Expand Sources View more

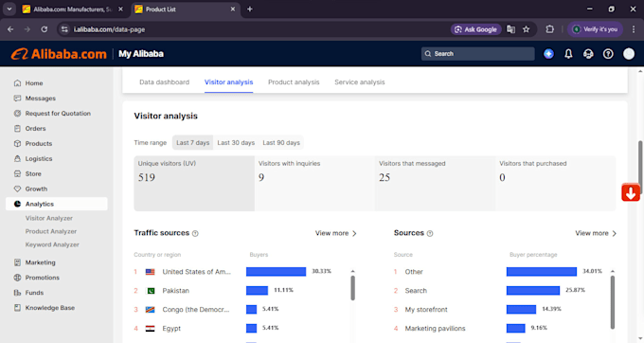coord(596,233)
